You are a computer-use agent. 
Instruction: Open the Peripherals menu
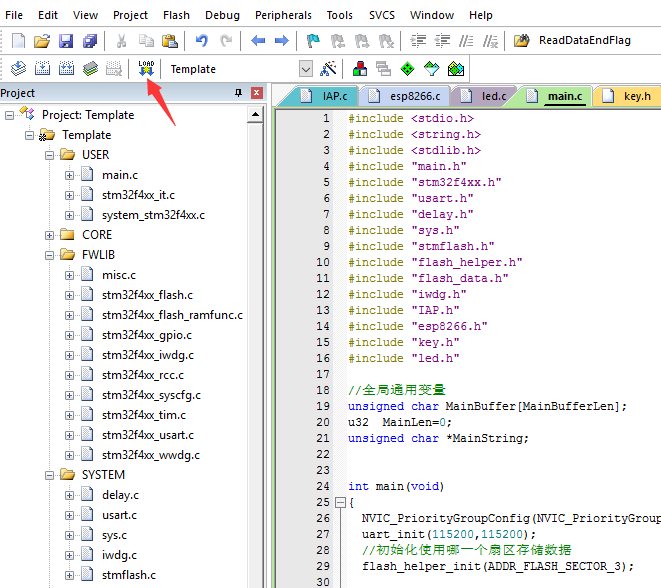click(283, 15)
